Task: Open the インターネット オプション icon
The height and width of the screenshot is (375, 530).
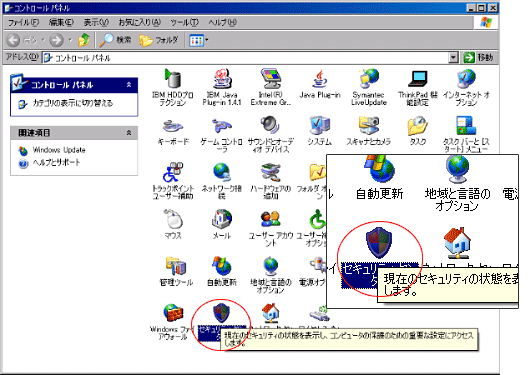Action: [x=466, y=87]
